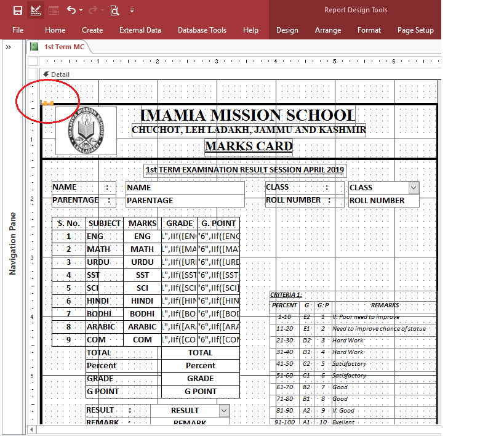This screenshot has height=436, width=504.
Task: Select the Navigation Pane vertical label
Action: point(12,244)
